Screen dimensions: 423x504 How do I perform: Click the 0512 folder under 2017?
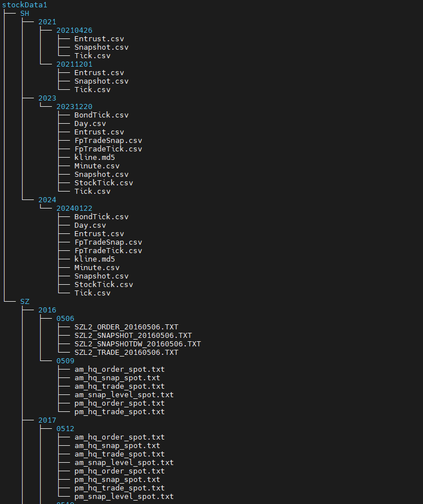(65, 429)
